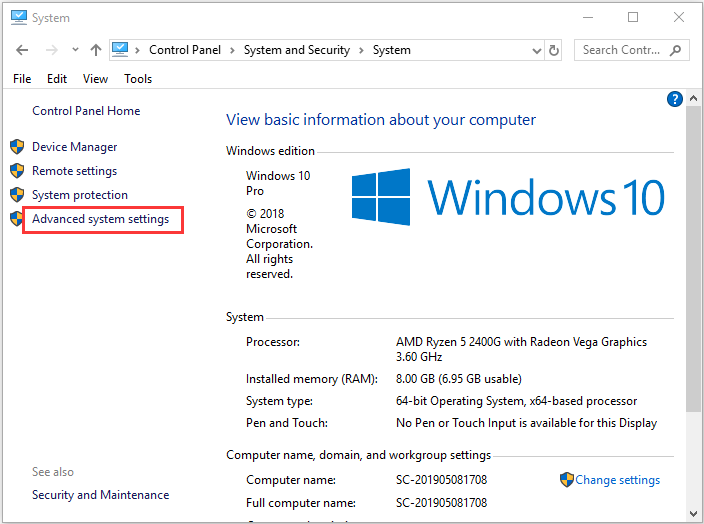Open the Edit menu

click(x=57, y=79)
